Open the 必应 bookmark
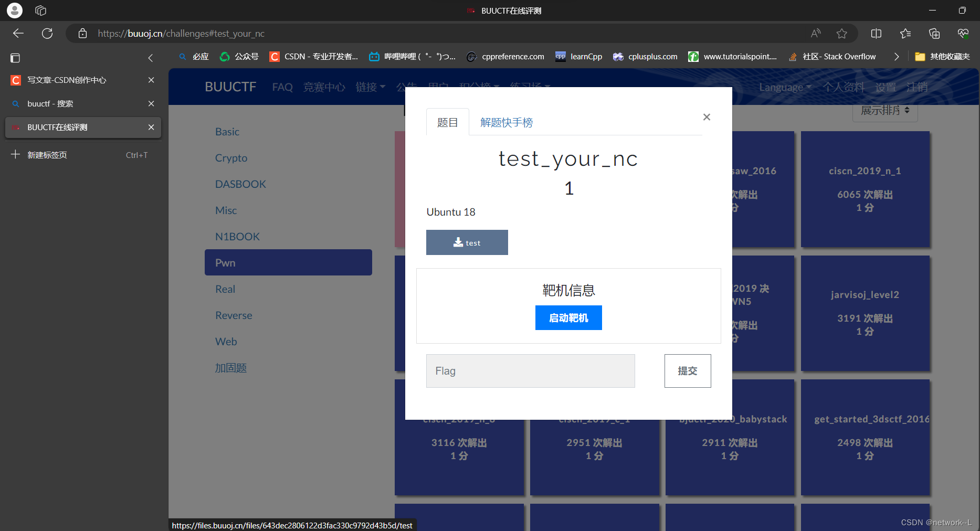Image resolution: width=980 pixels, height=531 pixels. (x=194, y=57)
